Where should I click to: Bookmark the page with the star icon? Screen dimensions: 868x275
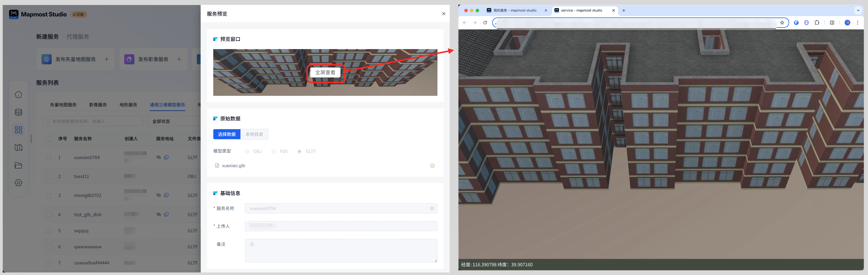(782, 23)
